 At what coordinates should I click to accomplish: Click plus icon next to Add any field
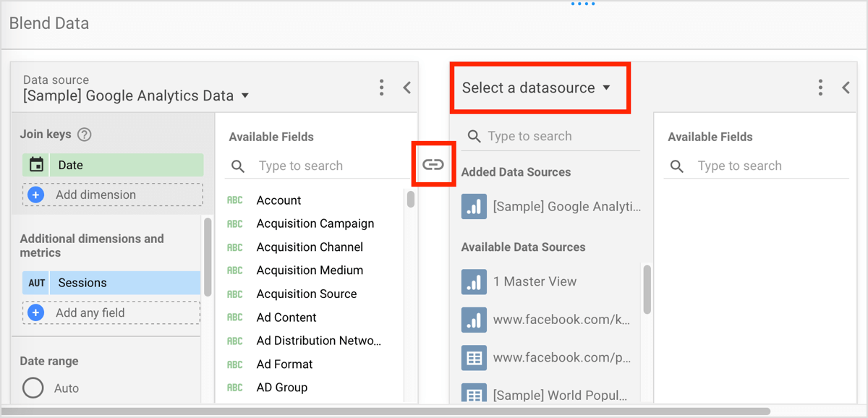[x=35, y=312]
